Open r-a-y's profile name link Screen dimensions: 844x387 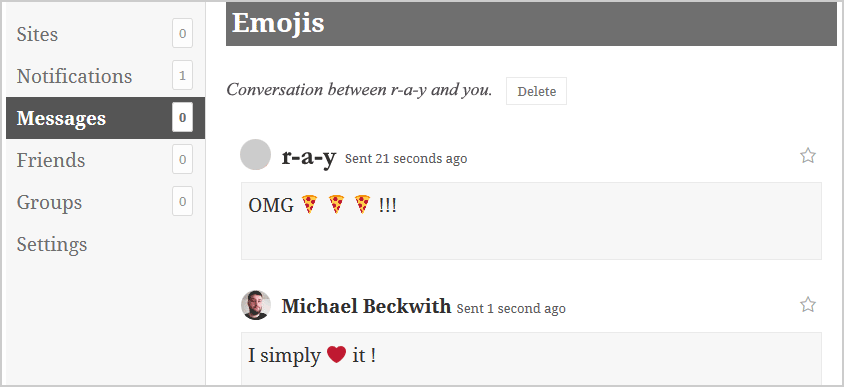(x=308, y=157)
